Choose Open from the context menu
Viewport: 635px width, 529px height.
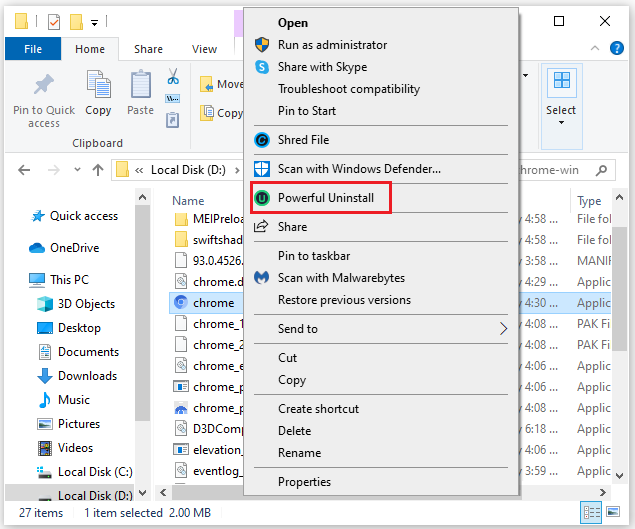(292, 23)
